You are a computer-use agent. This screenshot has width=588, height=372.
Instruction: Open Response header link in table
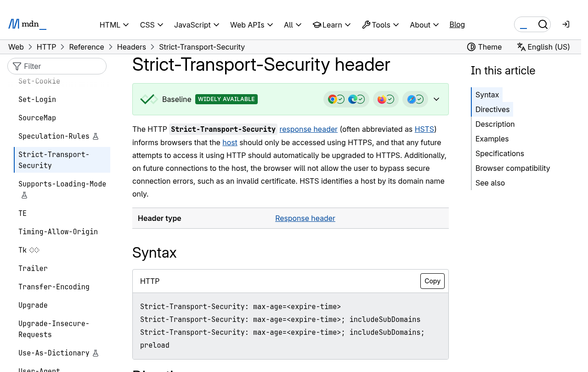(305, 218)
